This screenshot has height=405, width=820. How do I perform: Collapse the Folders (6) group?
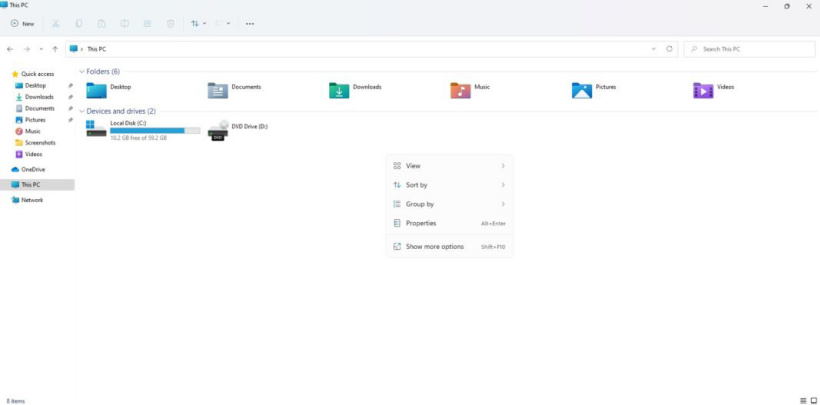coord(82,71)
